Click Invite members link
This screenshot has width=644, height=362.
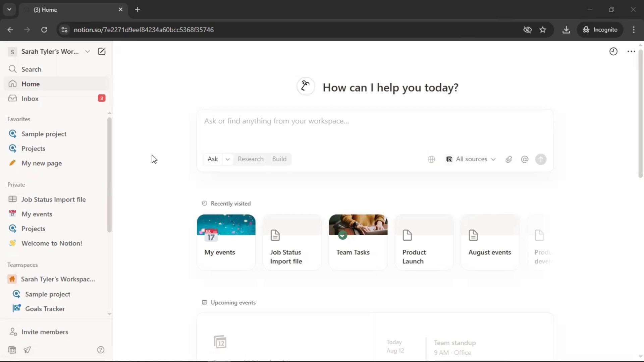tap(45, 332)
